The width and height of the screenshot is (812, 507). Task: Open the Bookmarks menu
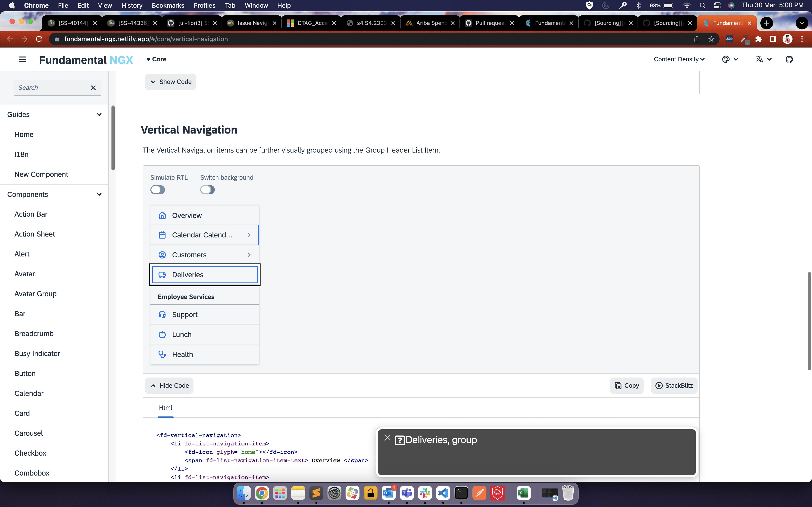point(168,5)
